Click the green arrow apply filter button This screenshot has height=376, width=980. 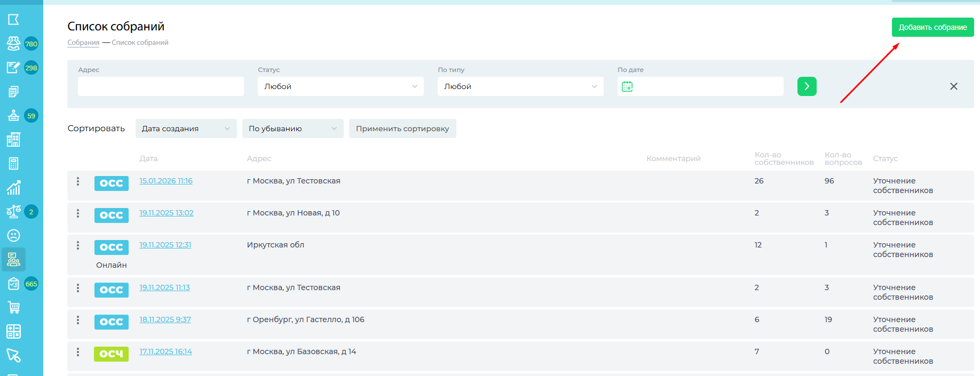coord(807,86)
